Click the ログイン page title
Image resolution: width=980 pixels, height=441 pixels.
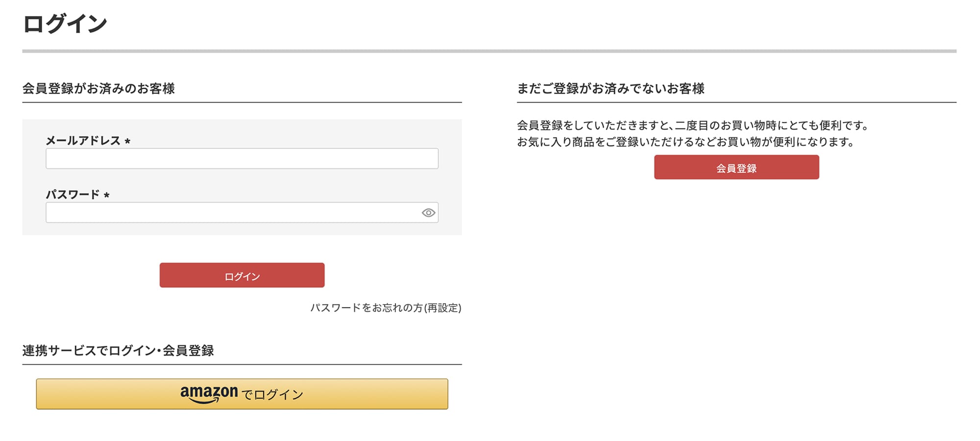click(65, 24)
